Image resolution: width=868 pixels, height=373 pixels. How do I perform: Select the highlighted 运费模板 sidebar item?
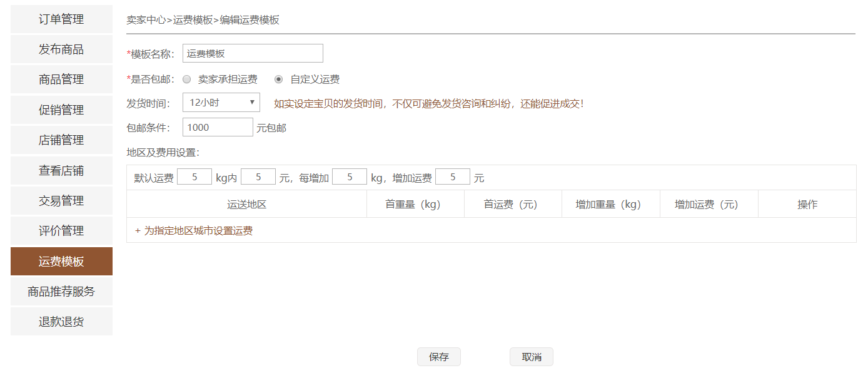tap(61, 262)
